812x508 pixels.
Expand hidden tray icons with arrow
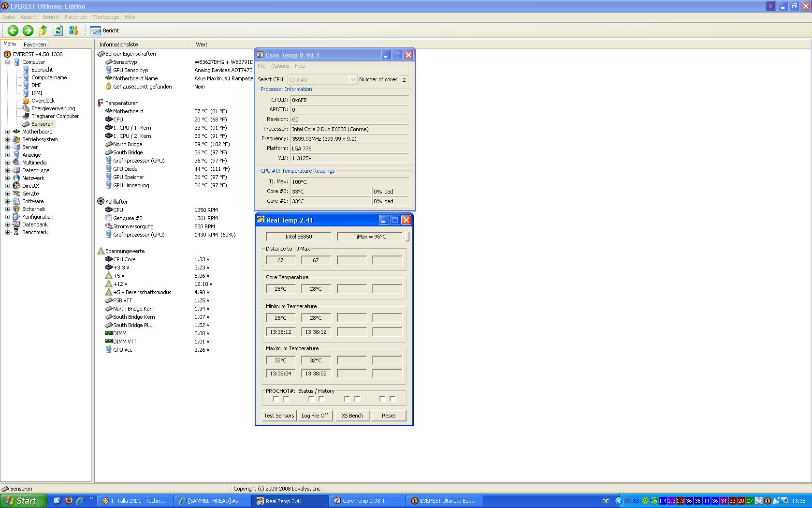point(619,501)
